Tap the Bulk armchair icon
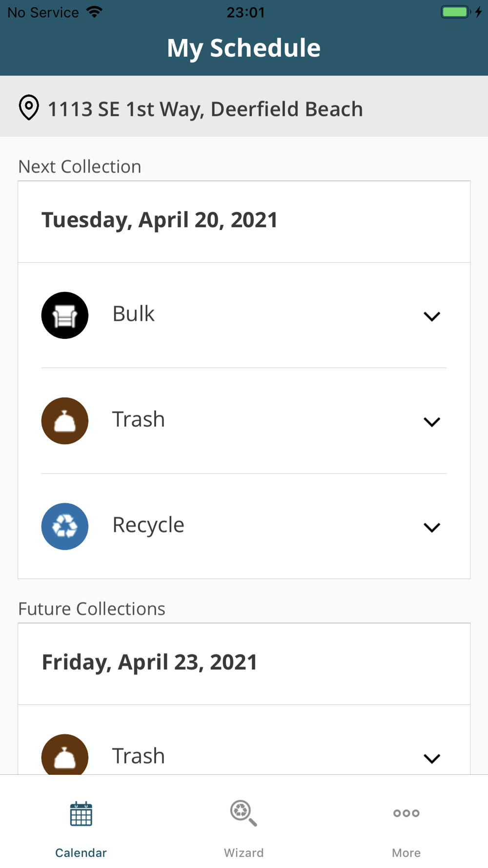488x868 pixels. point(65,315)
